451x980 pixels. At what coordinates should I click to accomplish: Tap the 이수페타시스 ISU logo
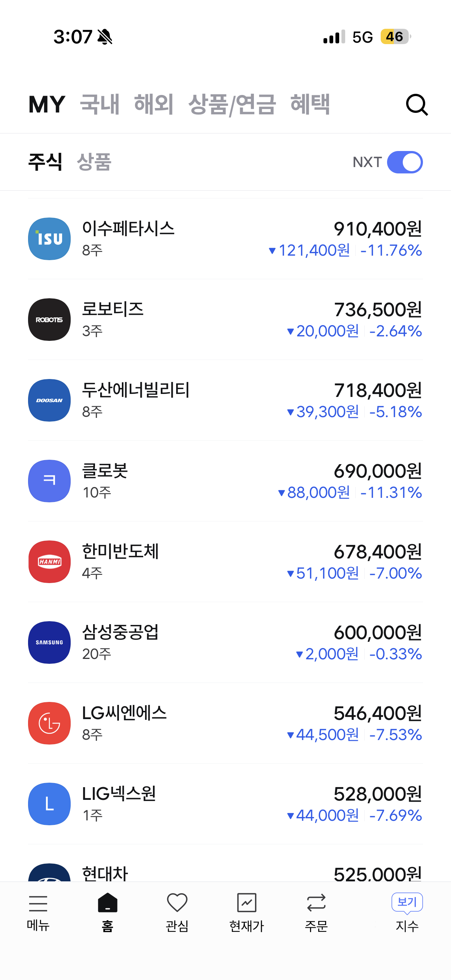[x=49, y=239]
